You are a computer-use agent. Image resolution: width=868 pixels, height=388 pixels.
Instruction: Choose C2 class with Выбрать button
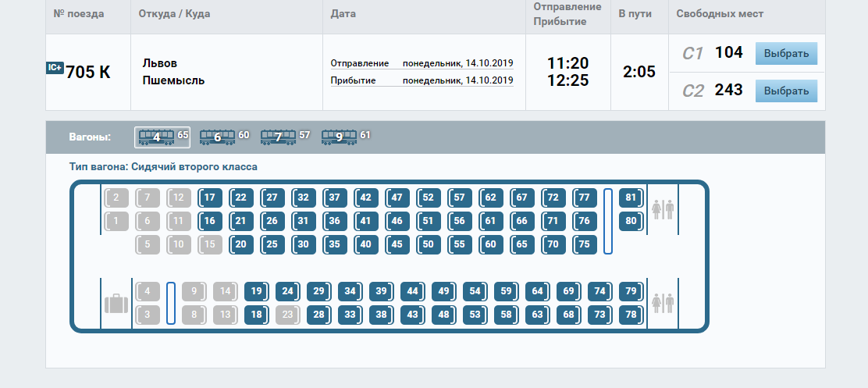(x=786, y=91)
